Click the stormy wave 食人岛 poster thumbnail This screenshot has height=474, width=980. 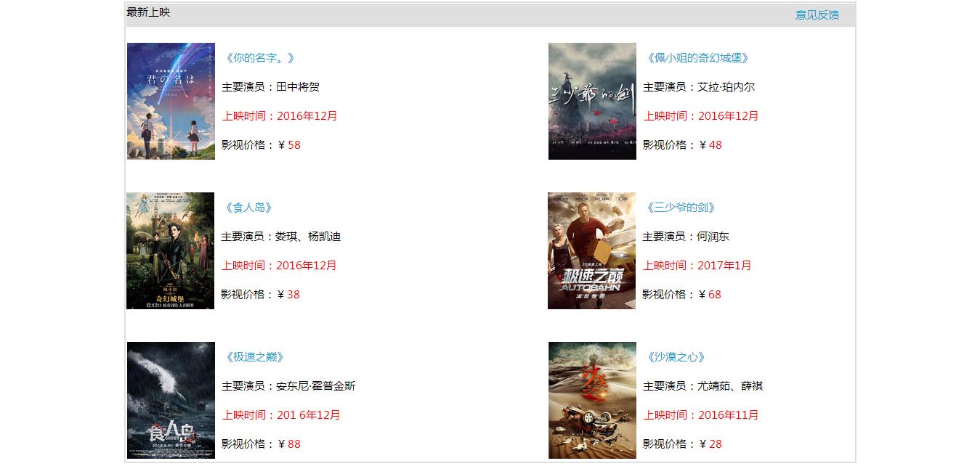pos(171,400)
